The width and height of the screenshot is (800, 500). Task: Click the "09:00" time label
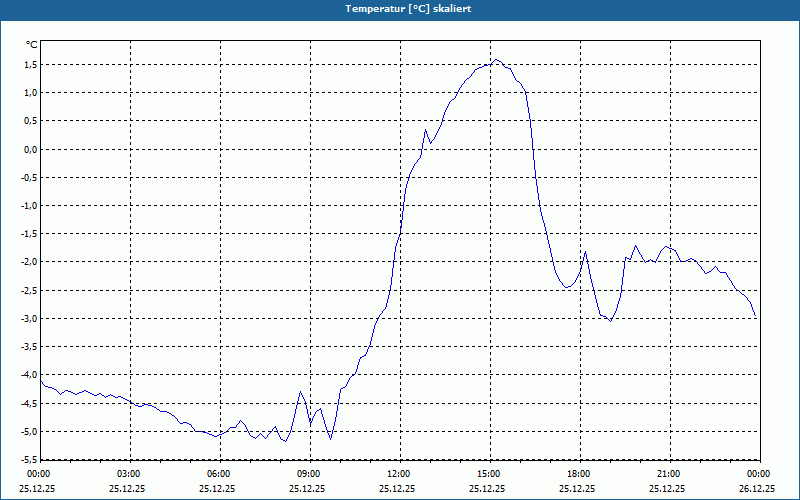(310, 474)
